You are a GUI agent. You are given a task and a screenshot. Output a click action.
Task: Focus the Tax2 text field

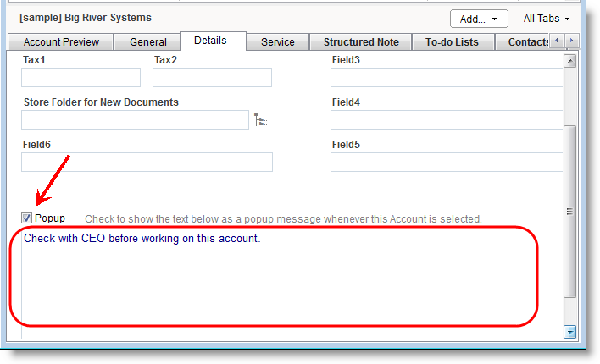pyautogui.click(x=212, y=78)
